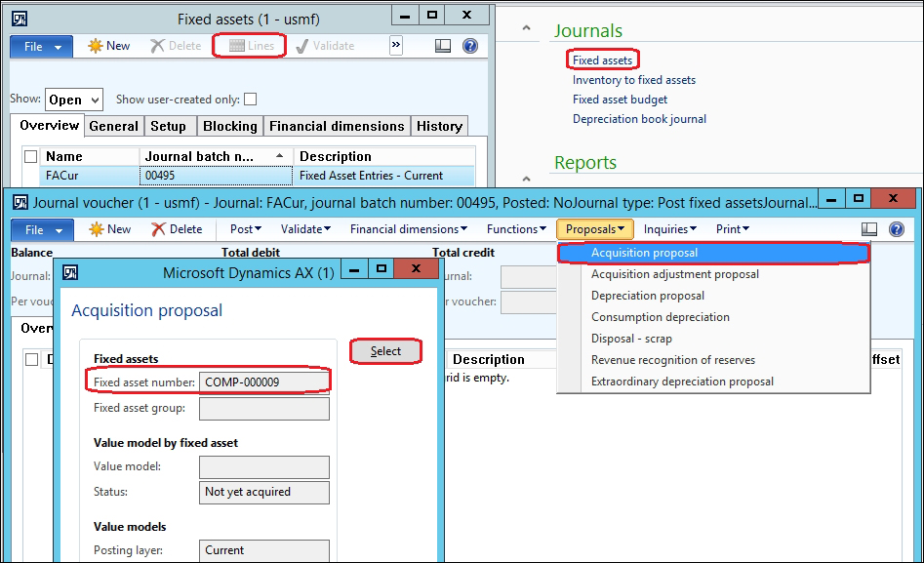
Task: Open the File menu in Fixed assets window
Action: click(41, 47)
